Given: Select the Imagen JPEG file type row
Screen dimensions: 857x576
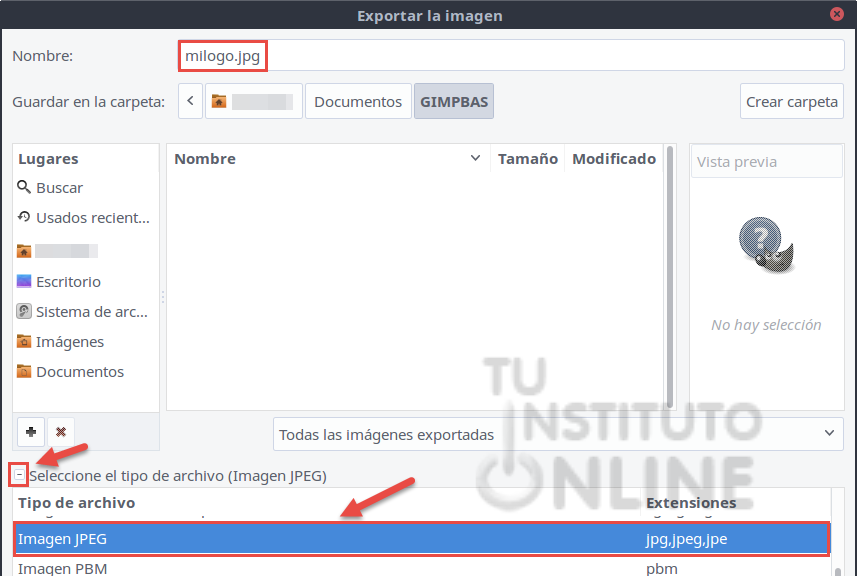Looking at the screenshot, I should coord(421,539).
